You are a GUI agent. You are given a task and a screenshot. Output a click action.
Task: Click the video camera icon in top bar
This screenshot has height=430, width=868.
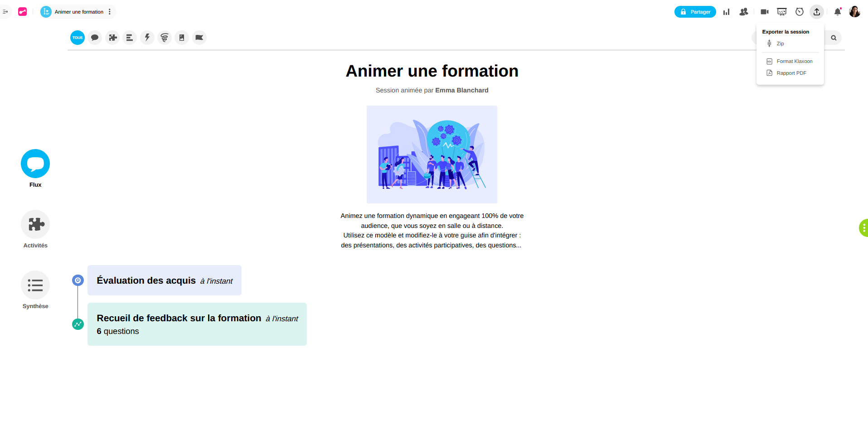click(x=764, y=12)
